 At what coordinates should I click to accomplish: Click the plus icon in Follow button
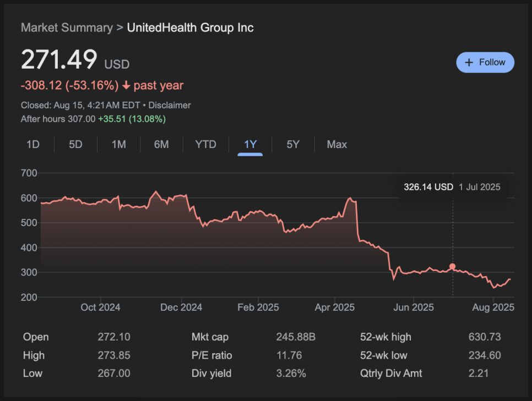point(469,62)
